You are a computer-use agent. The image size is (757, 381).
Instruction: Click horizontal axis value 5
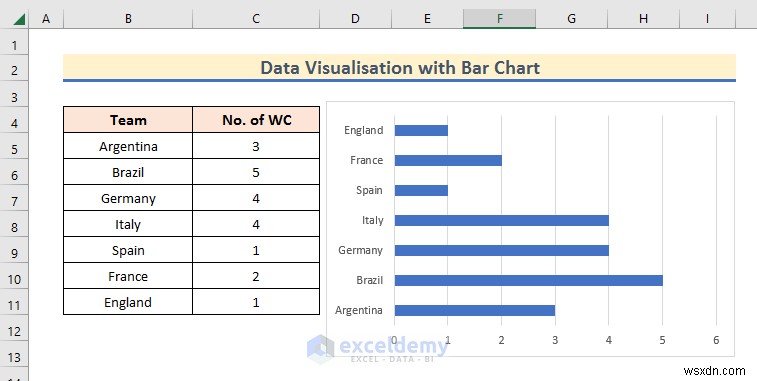(x=662, y=340)
